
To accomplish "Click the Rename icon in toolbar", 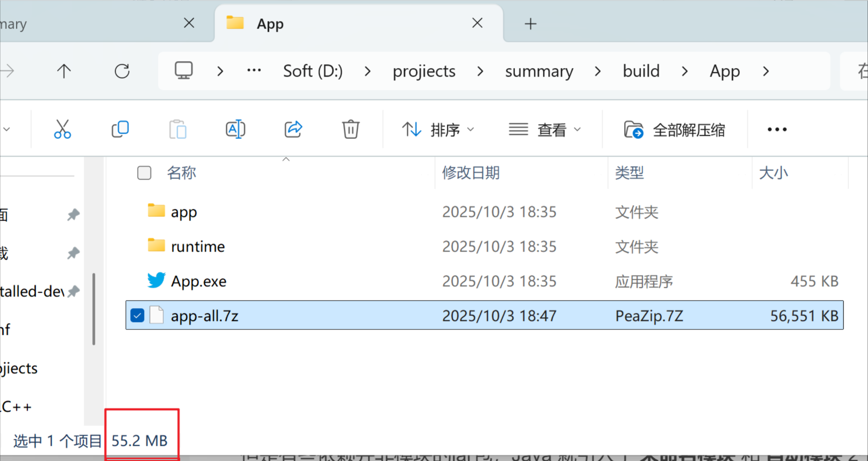I will (x=235, y=129).
